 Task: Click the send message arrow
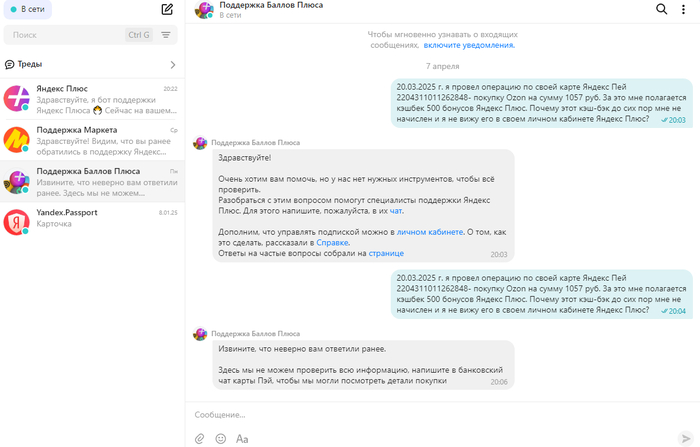[x=685, y=438]
